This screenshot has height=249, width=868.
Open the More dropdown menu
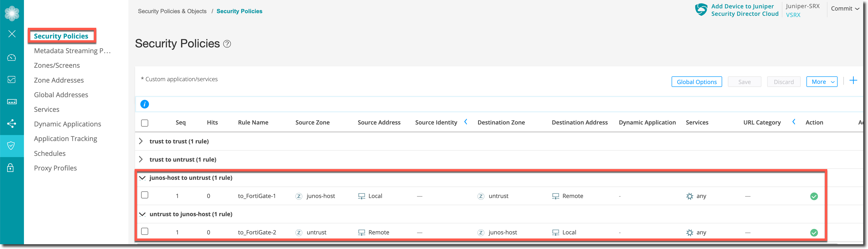[822, 82]
